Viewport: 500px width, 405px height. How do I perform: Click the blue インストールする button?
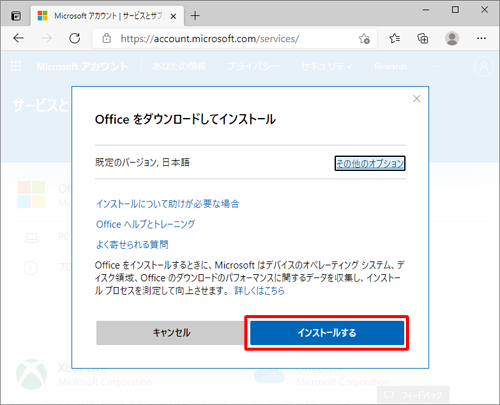point(327,333)
